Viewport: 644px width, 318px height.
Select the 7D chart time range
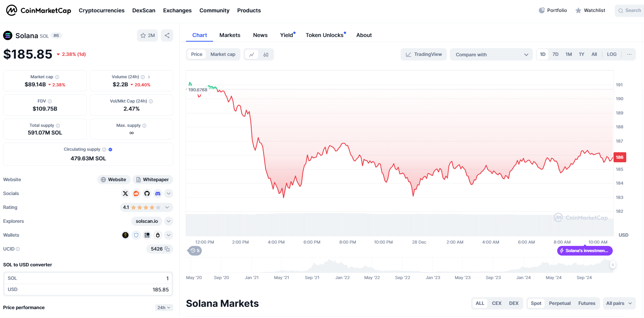coord(555,54)
